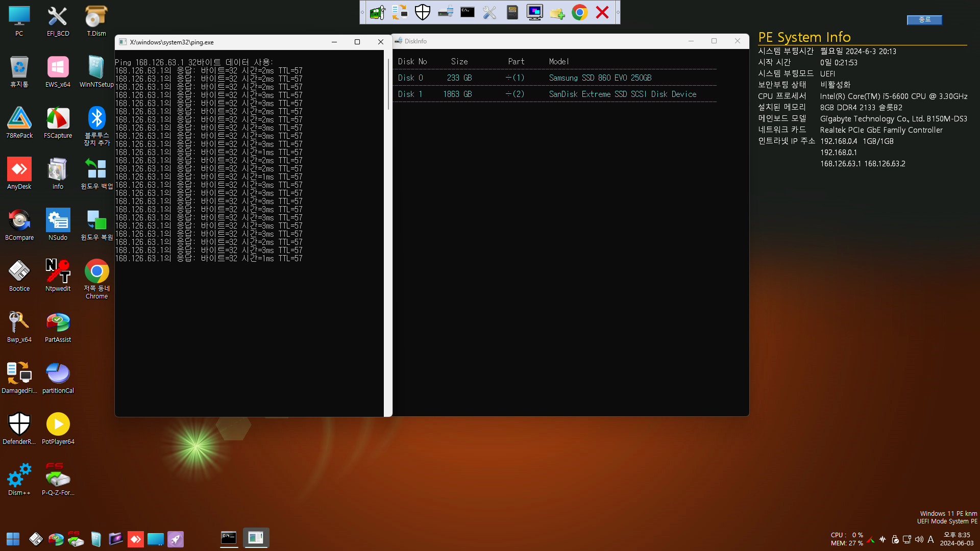Open DefenderR... shield shortcut
The height and width of the screenshot is (551, 980).
pos(19,429)
